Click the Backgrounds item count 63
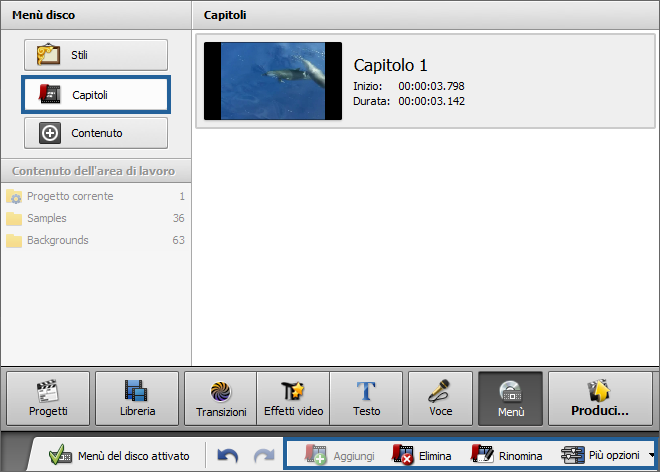660x472 pixels. pyautogui.click(x=178, y=240)
